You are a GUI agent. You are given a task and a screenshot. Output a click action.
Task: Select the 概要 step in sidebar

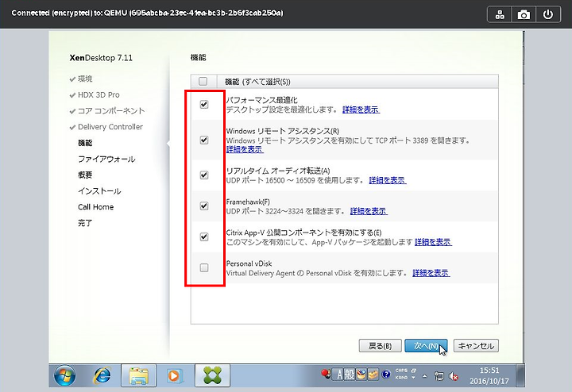point(85,175)
